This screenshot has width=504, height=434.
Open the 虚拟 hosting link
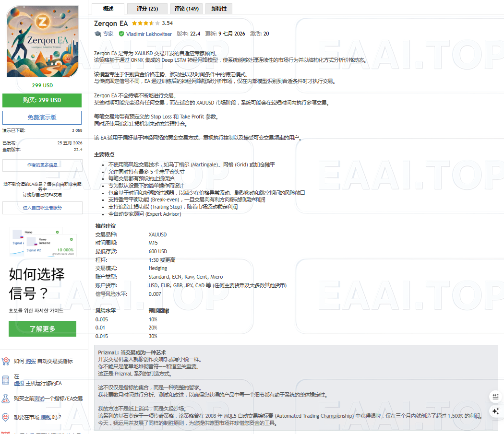19,383
